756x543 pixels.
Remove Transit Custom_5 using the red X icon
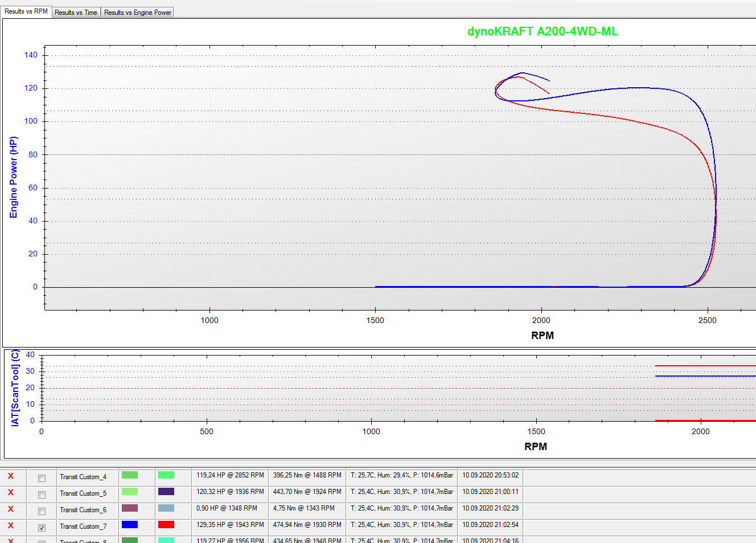pos(11,493)
